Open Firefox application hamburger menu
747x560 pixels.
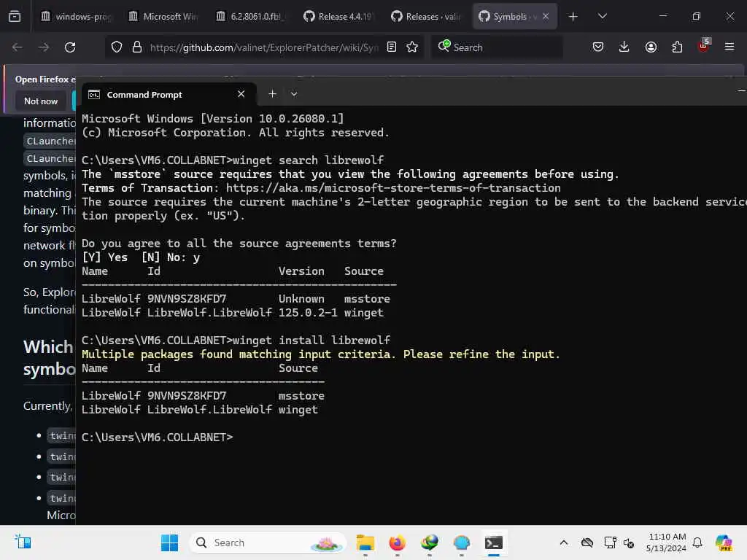point(729,47)
